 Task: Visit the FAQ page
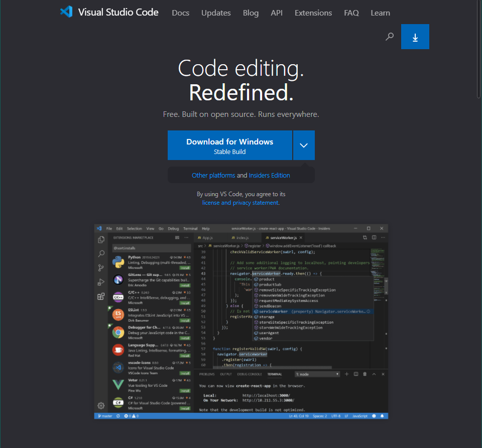351,13
